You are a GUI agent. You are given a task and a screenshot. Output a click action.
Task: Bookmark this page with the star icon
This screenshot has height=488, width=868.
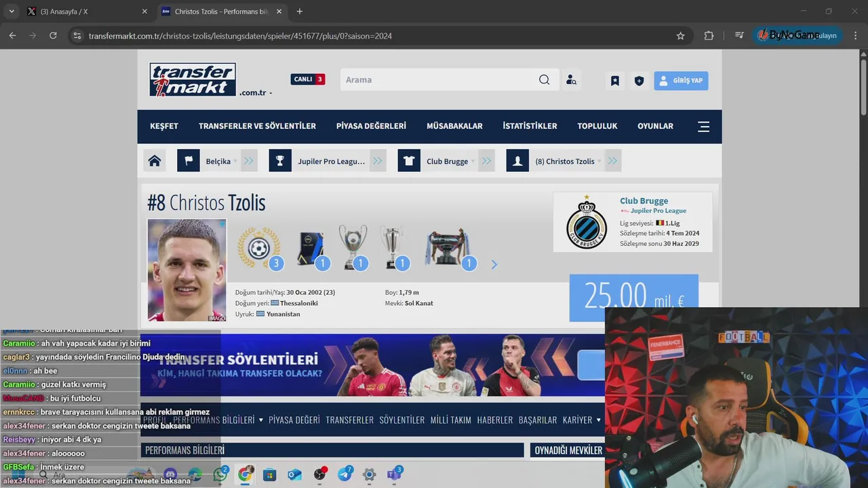(x=681, y=36)
